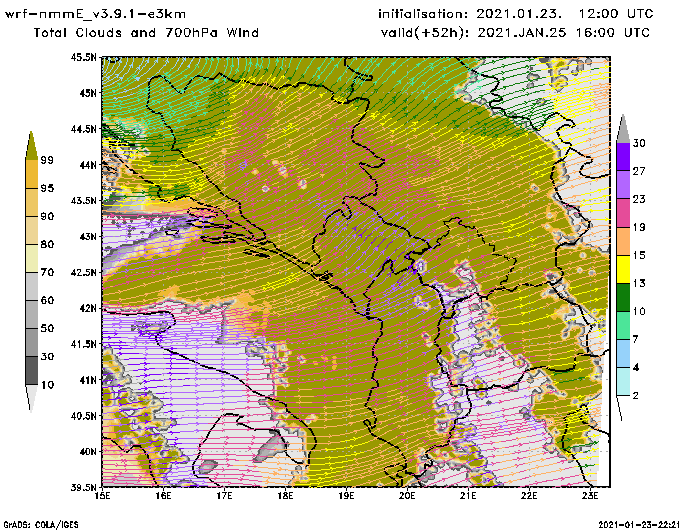
Task: Select the deep purple 27–30 wind swatch
Action: pos(623,157)
